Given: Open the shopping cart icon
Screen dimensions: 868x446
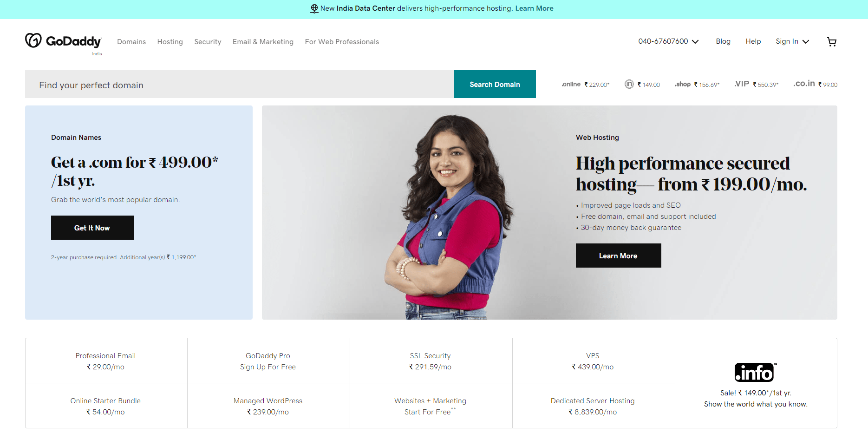Looking at the screenshot, I should 832,42.
